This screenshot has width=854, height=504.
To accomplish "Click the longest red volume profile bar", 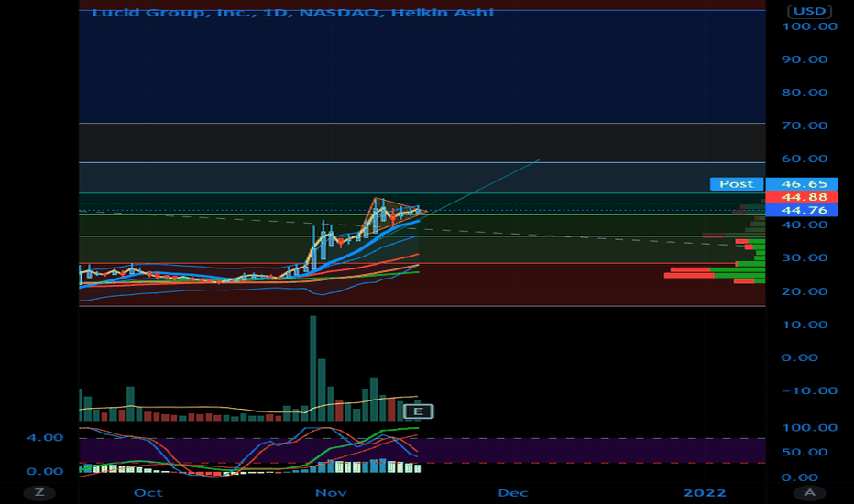I will (x=689, y=276).
